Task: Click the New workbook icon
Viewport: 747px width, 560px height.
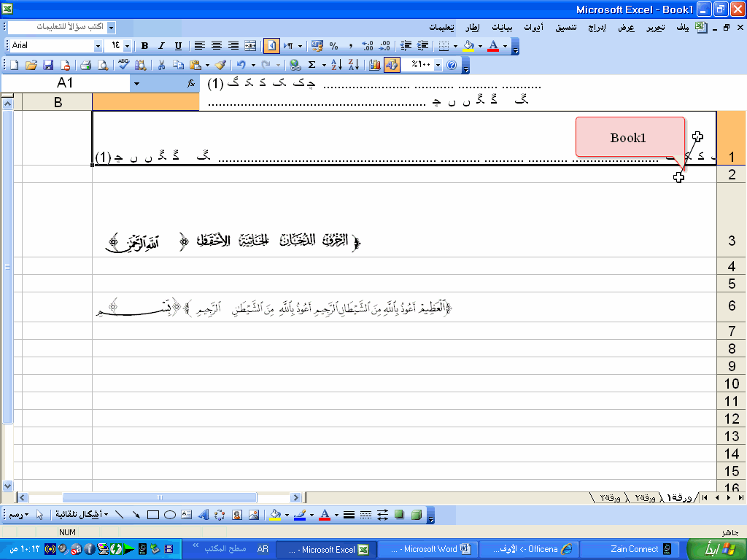Action: coord(15,65)
